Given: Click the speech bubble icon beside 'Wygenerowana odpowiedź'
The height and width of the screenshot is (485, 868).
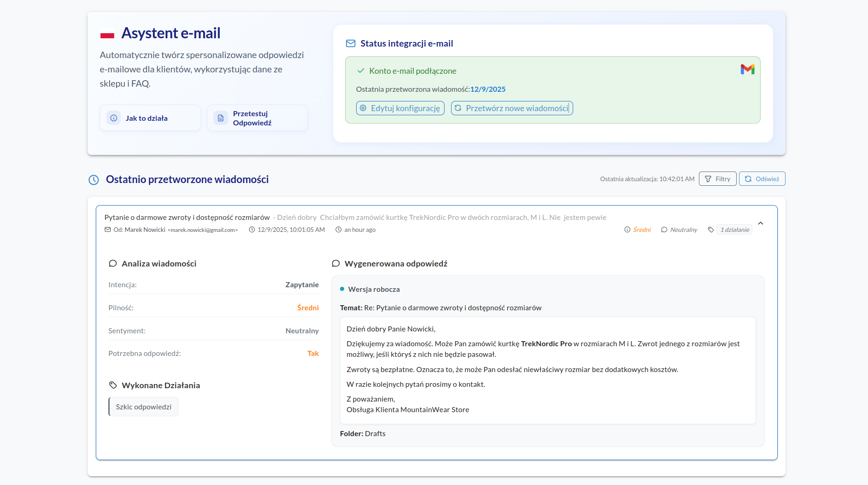Looking at the screenshot, I should 336,263.
